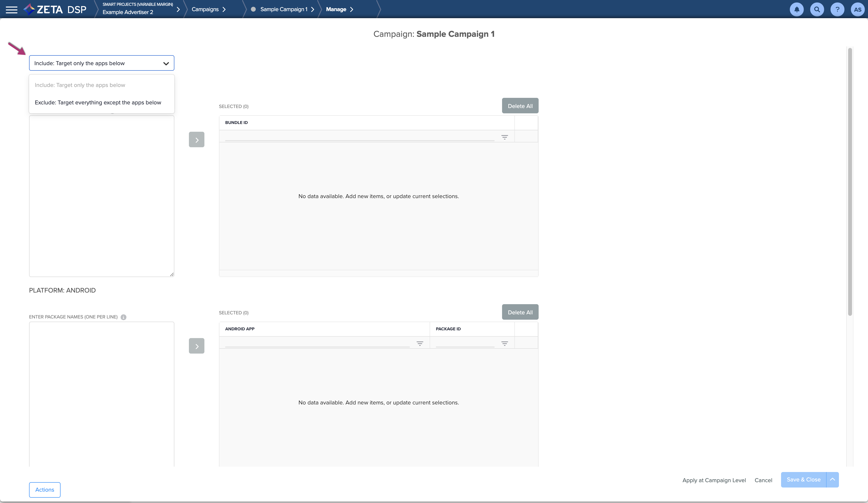This screenshot has height=503, width=868.
Task: Add Android packages with the lower arrow button
Action: point(196,346)
